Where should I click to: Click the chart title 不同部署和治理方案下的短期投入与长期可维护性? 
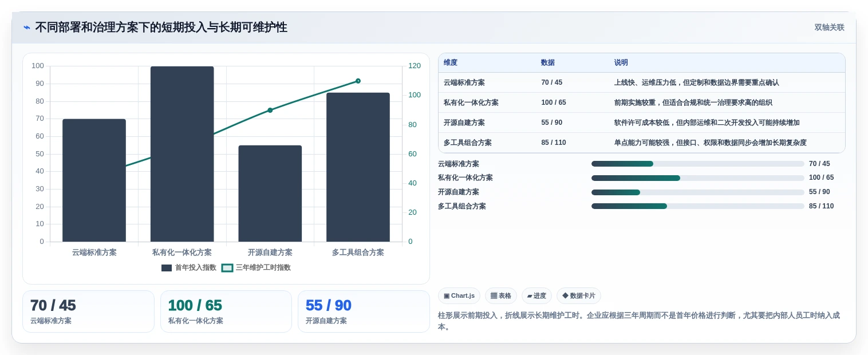(161, 27)
